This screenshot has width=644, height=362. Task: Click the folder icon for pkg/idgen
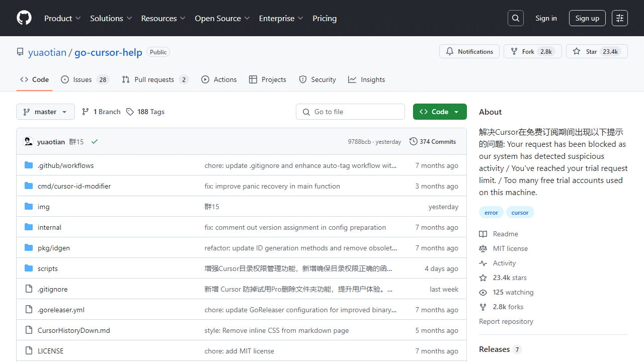click(x=29, y=248)
